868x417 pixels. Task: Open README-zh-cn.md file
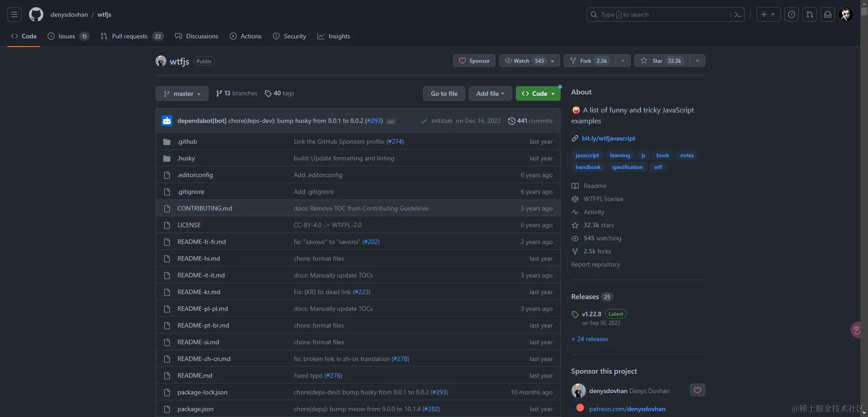204,359
